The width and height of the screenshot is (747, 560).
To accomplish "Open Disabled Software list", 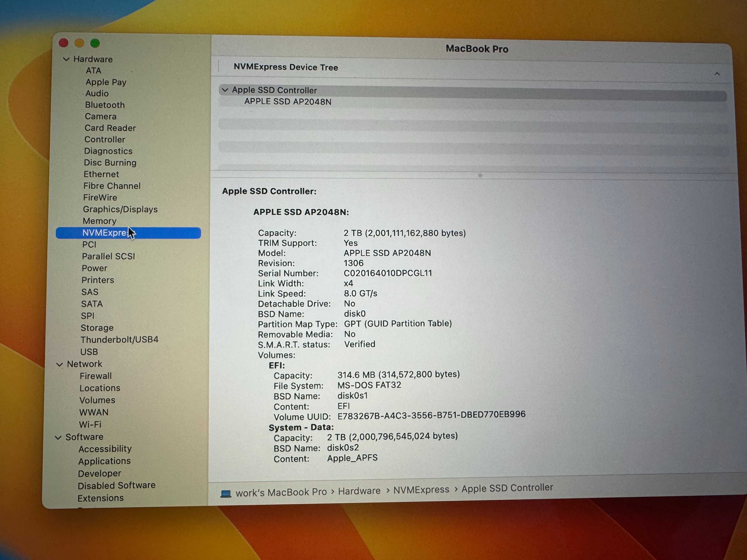I will [x=117, y=486].
